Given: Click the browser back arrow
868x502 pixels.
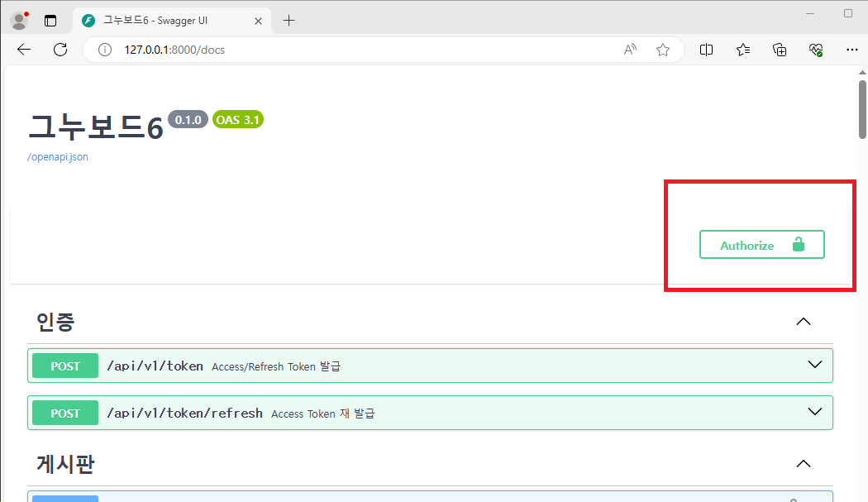Looking at the screenshot, I should [x=24, y=50].
